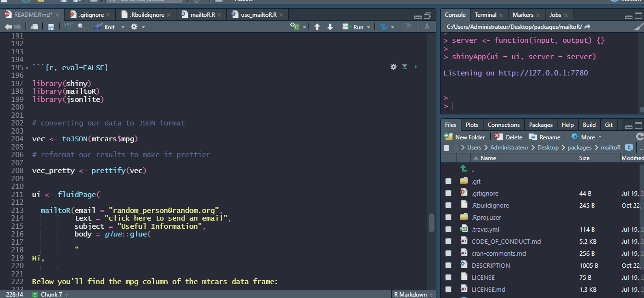Image resolution: width=644 pixels, height=298 pixels.
Task: Go up to parent directory
Action: tap(464, 169)
